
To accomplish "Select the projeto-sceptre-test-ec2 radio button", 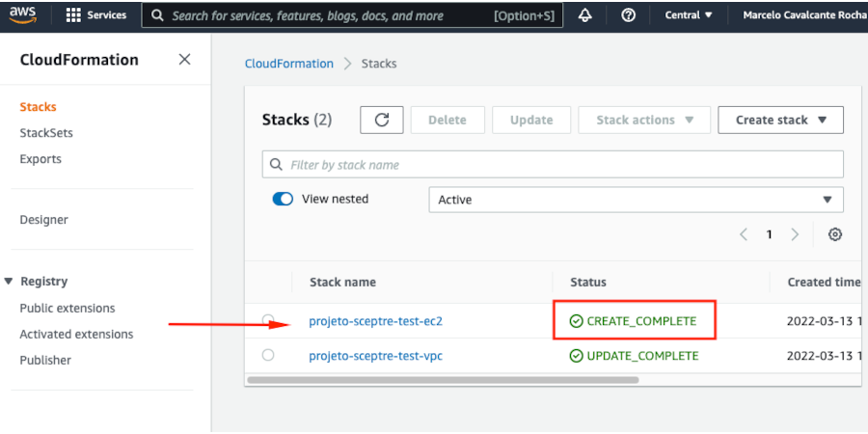I will coord(268,320).
